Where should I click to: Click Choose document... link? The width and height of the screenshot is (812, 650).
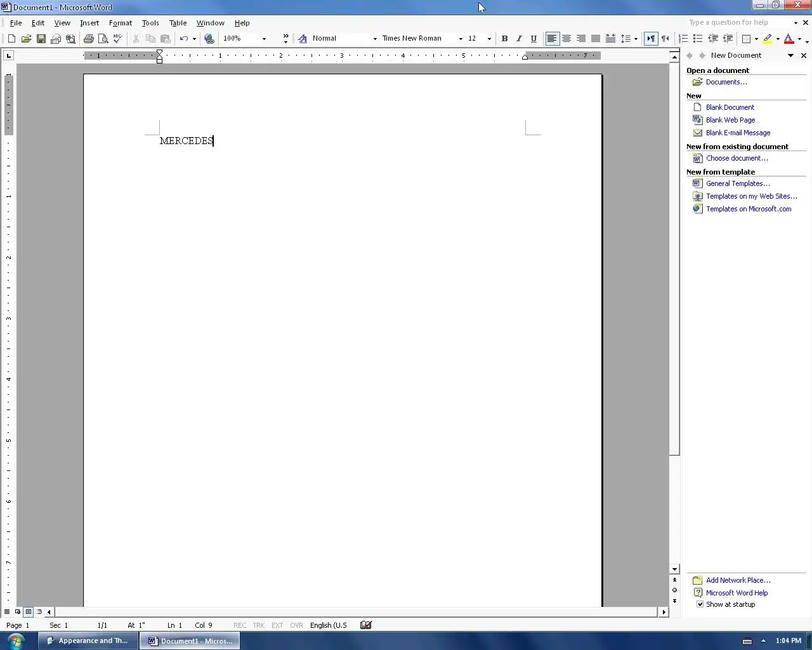pos(737,158)
